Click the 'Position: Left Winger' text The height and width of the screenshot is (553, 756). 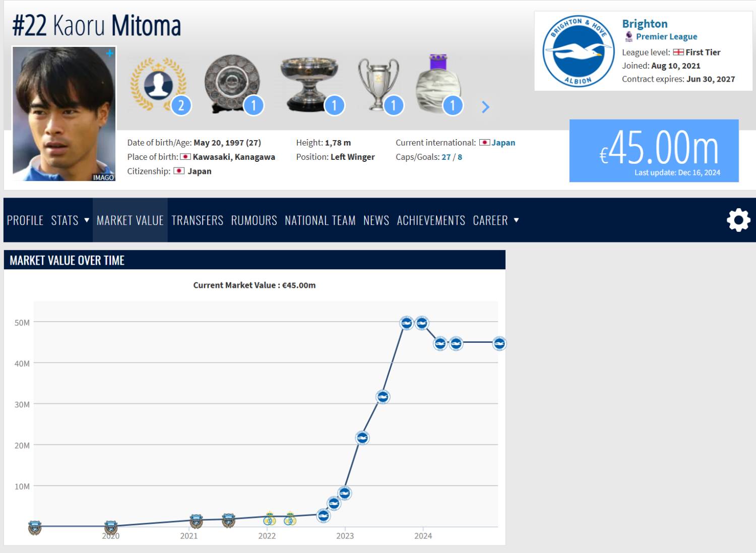tap(336, 157)
